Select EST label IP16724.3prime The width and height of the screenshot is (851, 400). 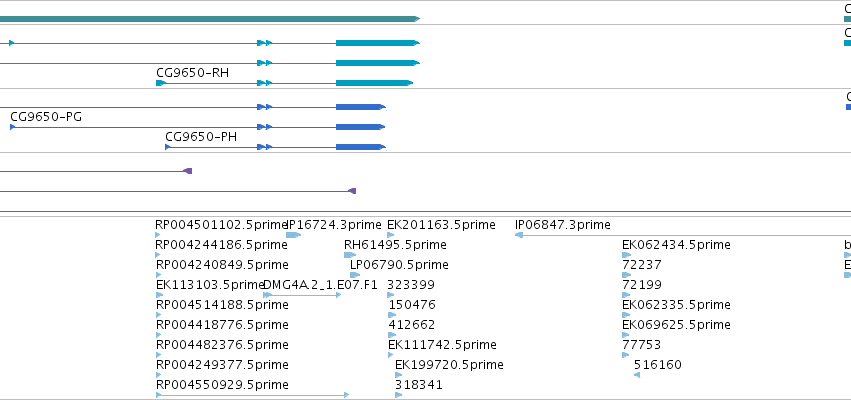coord(335,225)
